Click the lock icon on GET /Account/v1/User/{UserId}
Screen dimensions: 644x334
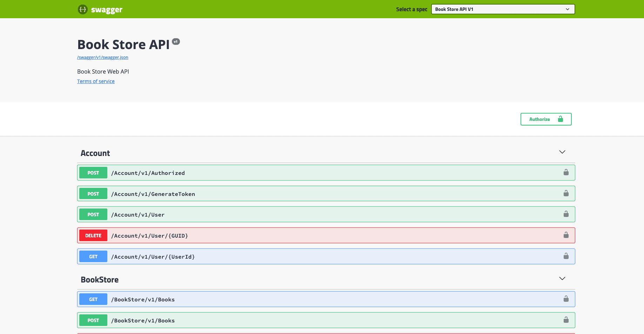click(566, 256)
